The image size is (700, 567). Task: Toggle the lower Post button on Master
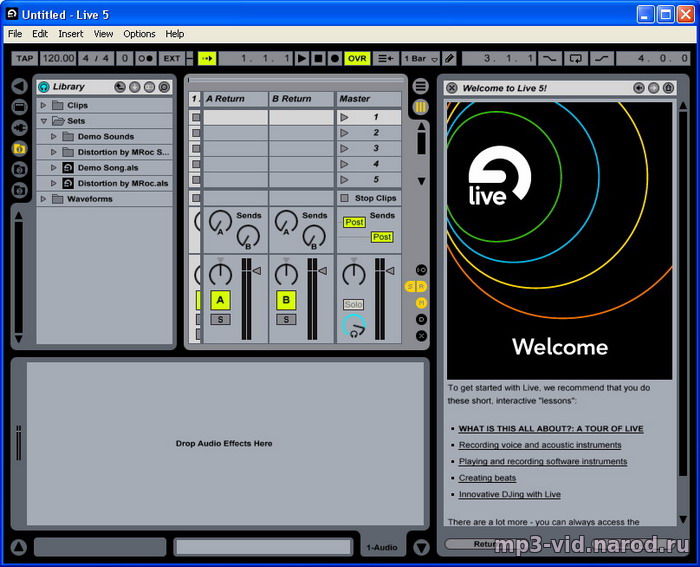pos(382,237)
